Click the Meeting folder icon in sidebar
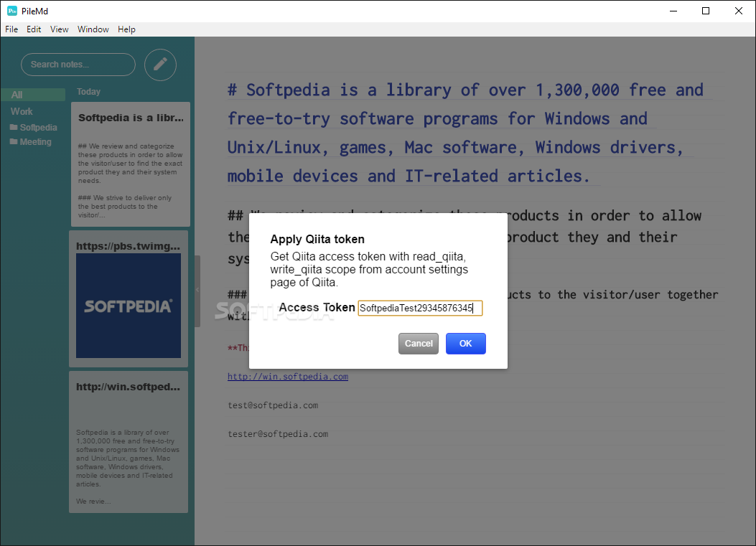 click(14, 141)
